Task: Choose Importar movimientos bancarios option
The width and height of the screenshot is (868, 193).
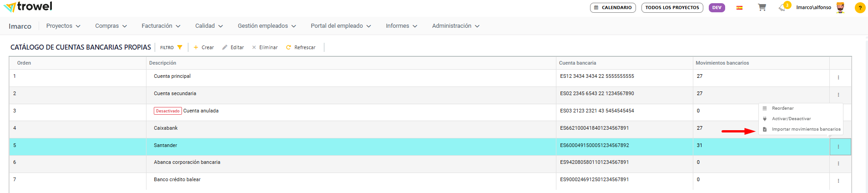Action: (x=806, y=129)
